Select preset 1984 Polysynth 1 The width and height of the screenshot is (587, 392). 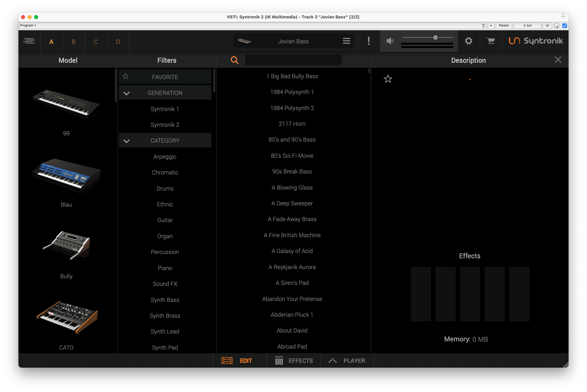pos(292,92)
